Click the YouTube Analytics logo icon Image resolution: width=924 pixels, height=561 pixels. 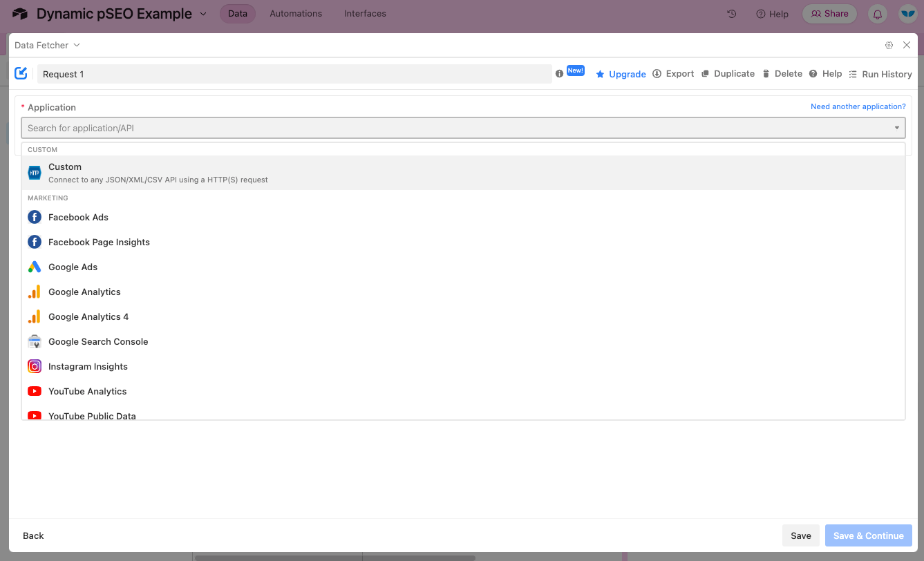click(x=35, y=391)
